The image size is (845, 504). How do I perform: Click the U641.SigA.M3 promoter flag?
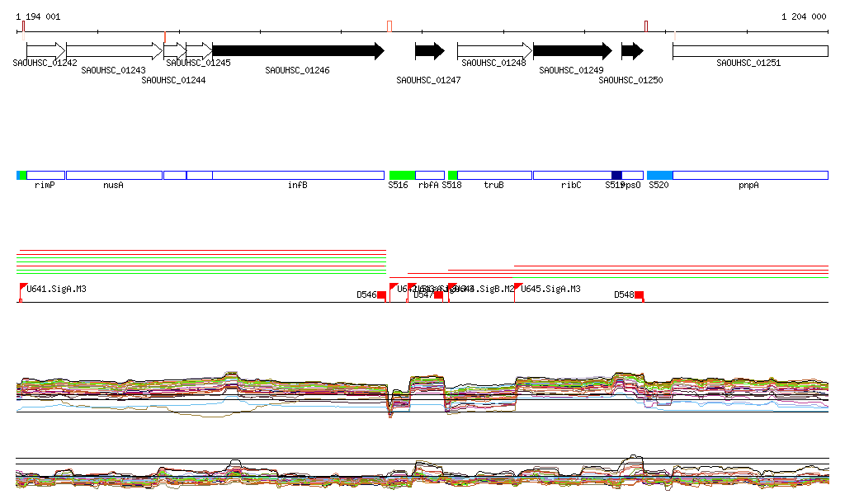point(23,288)
